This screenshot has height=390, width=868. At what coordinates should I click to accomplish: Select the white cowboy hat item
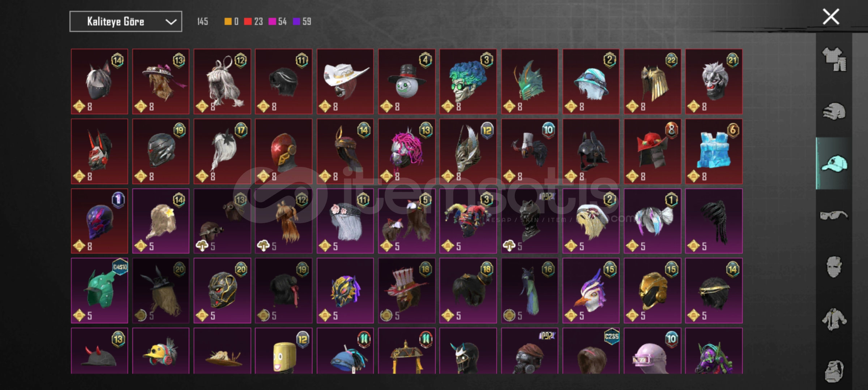point(345,82)
